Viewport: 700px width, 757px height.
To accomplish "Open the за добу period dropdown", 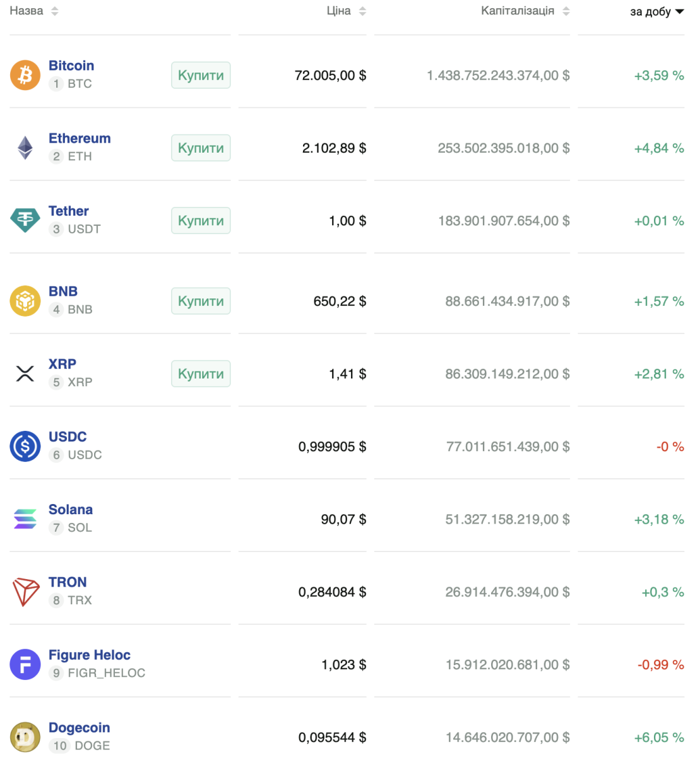I will tap(657, 11).
